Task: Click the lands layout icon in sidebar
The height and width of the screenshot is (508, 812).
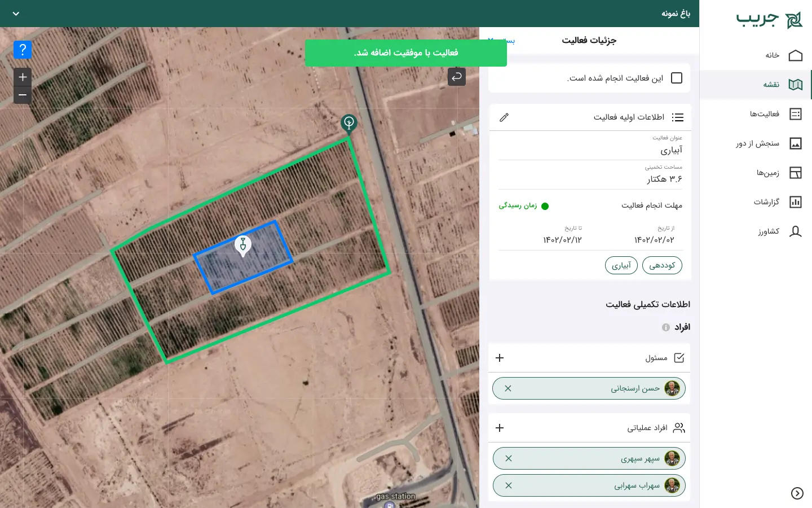Action: pos(796,173)
